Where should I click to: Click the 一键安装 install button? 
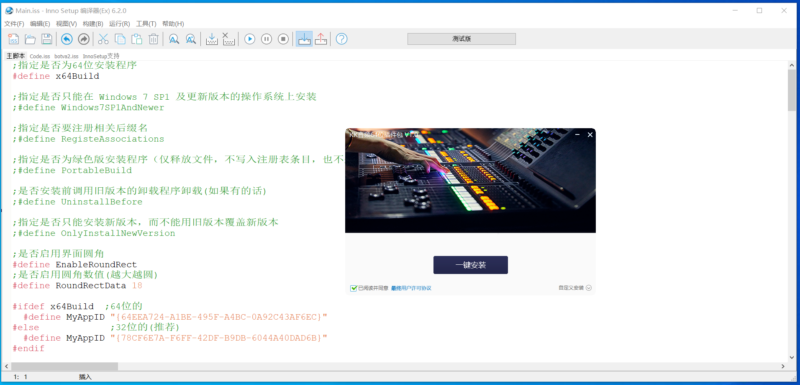pos(470,265)
